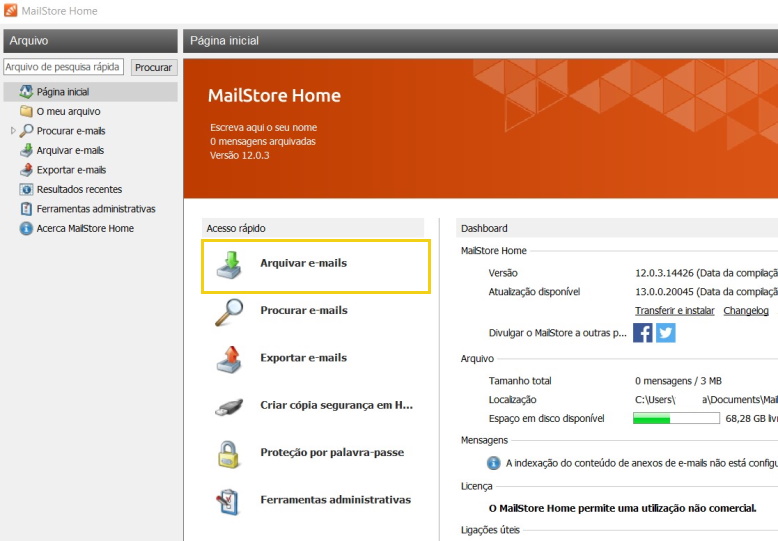778x541 pixels.
Task: Open Ferramentas administrativas in sidebar
Action: tap(96, 209)
